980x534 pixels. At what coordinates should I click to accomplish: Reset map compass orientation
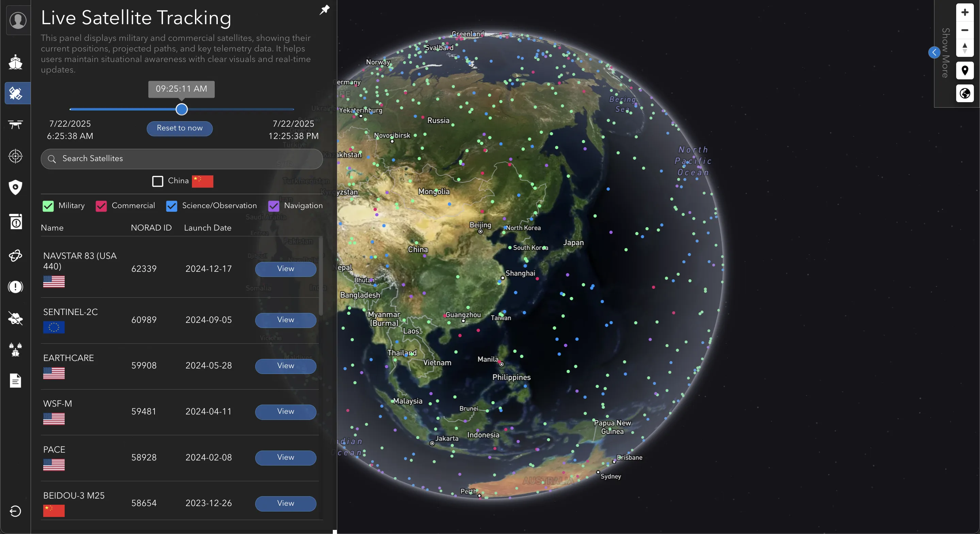coord(964,48)
